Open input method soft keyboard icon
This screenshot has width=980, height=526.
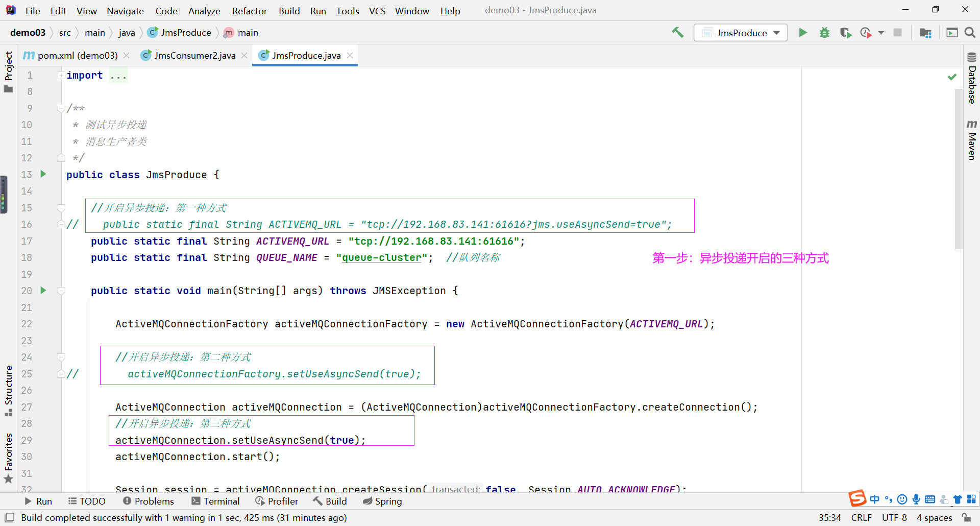pos(930,499)
